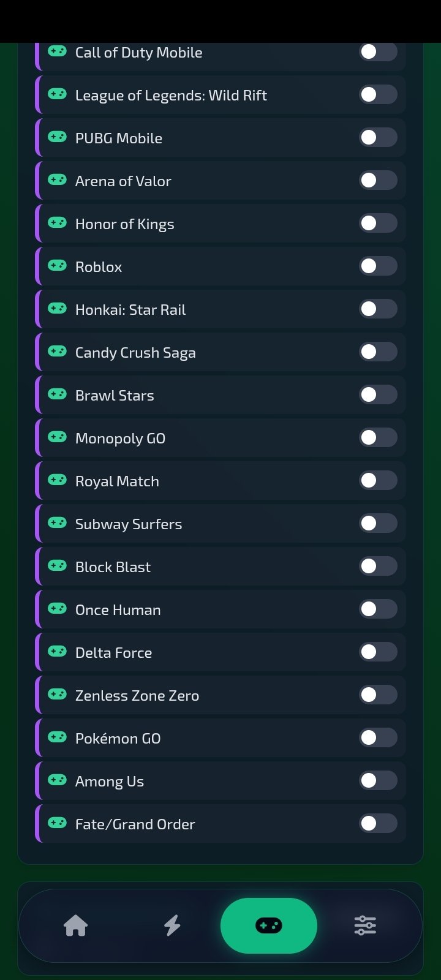Tap the green gamepad Games icon

[268, 926]
